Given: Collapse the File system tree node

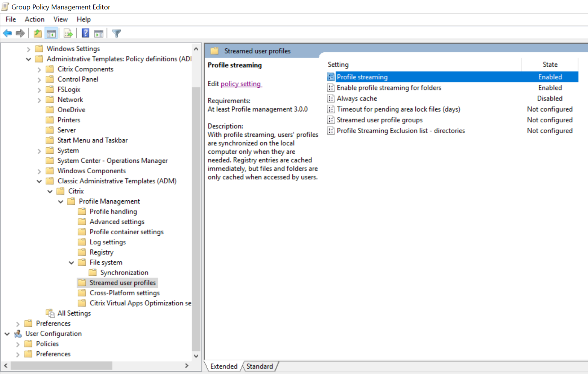Looking at the screenshot, I should point(71,262).
